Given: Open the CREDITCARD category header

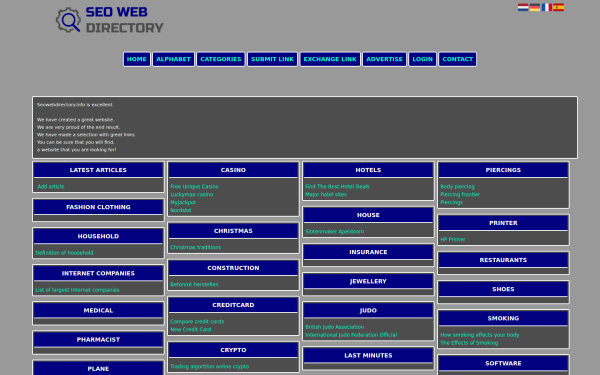Looking at the screenshot, I should (233, 305).
